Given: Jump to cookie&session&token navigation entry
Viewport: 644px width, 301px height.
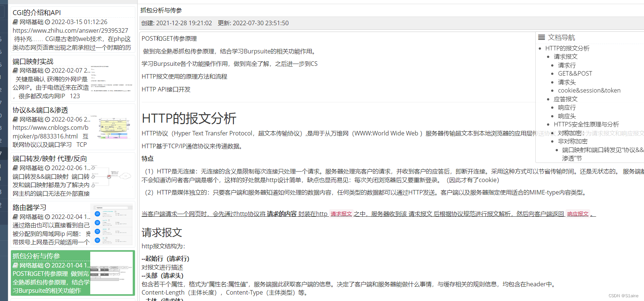Looking at the screenshot, I should pyautogui.click(x=589, y=90).
